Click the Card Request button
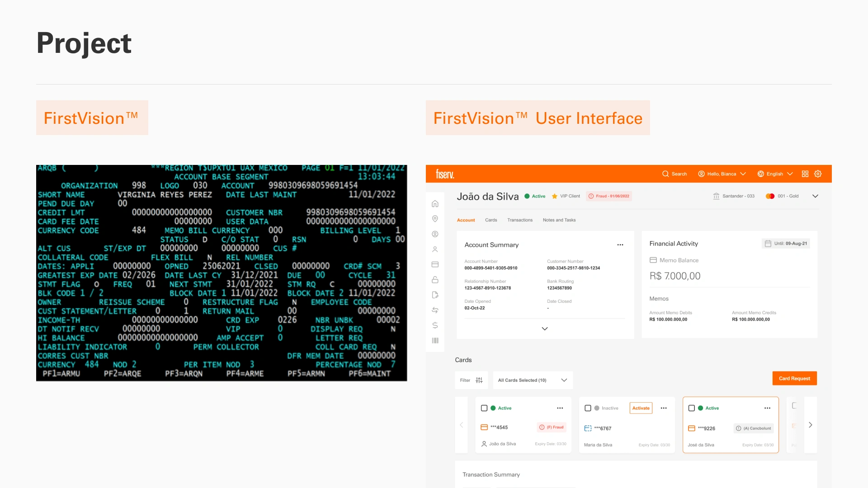 794,379
